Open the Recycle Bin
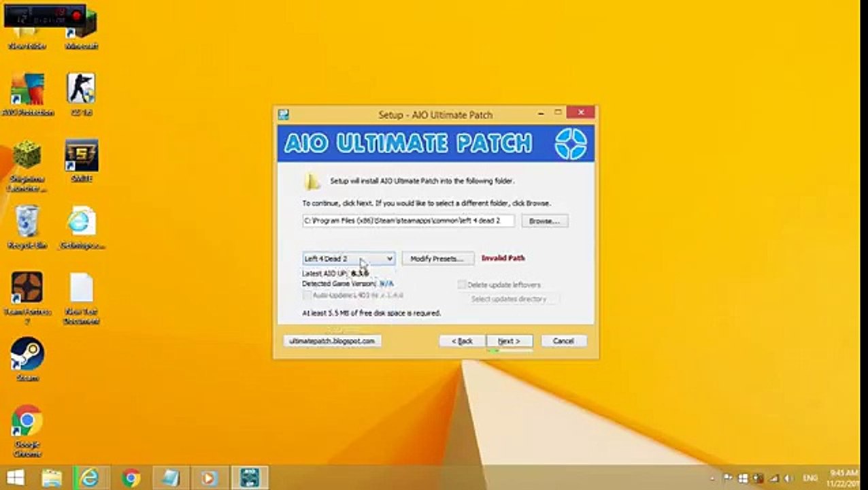This screenshot has height=490, width=868. point(27,227)
